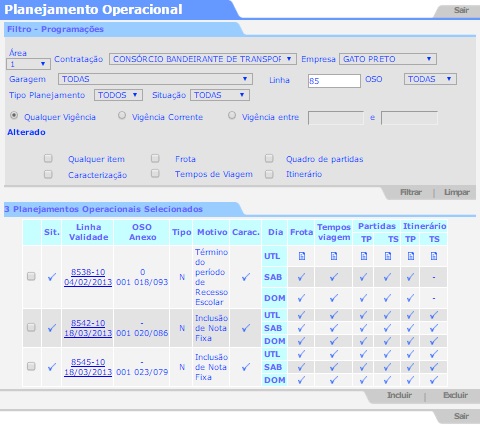
Task: Open UTL Itinerário TP document icon
Action: 411,256
